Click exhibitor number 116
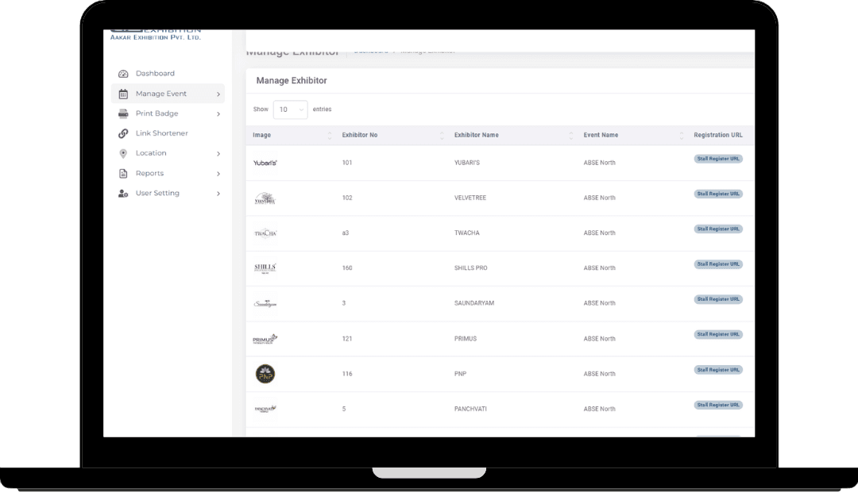 pos(347,374)
